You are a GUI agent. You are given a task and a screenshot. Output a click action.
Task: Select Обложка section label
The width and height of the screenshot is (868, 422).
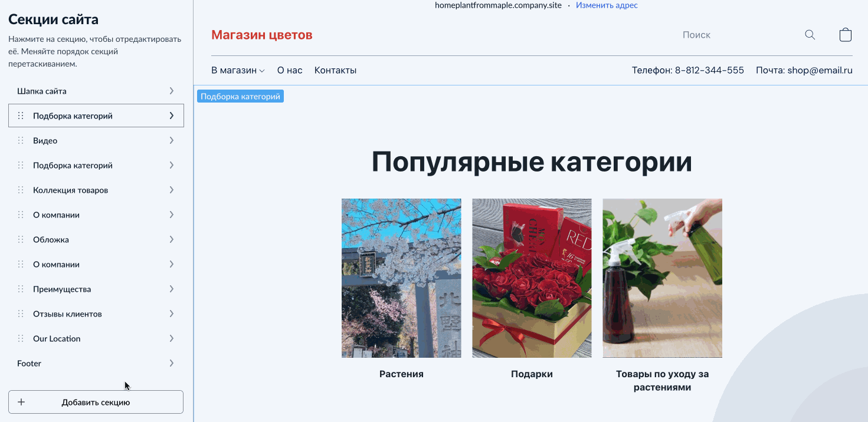[x=51, y=239]
